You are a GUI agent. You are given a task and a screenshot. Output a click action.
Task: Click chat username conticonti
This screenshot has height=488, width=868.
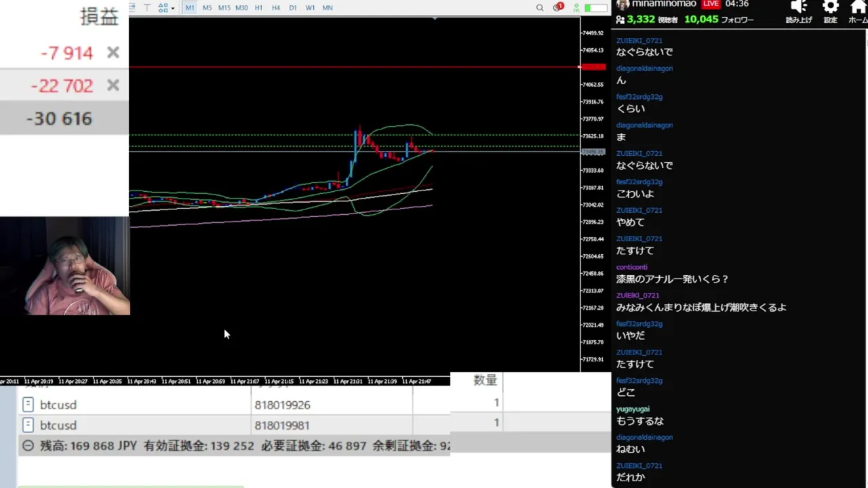[x=632, y=267]
